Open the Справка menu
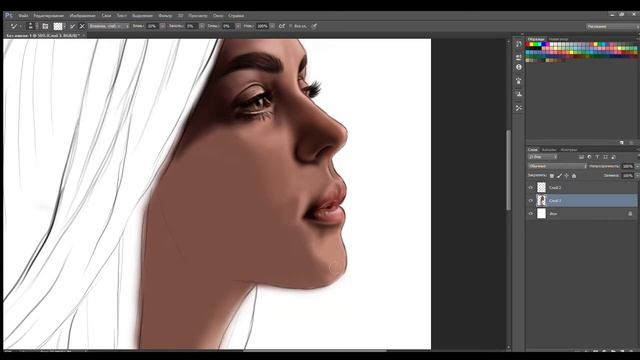Viewport: 640px width, 360px height. [x=236, y=16]
